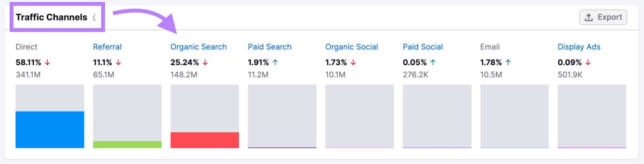Click the 25.24% Organic Search value
The height and width of the screenshot is (164, 644).
tap(185, 62)
